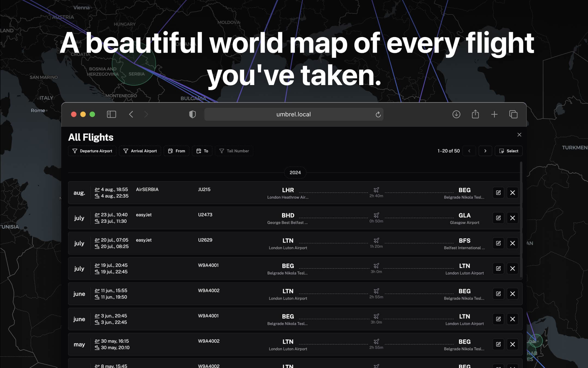588x368 pixels.
Task: Open the browser downloads list
Action: (457, 114)
